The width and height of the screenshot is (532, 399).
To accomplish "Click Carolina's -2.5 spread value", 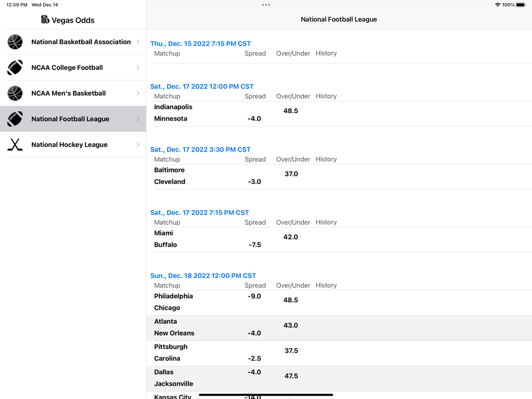I will coord(254,358).
